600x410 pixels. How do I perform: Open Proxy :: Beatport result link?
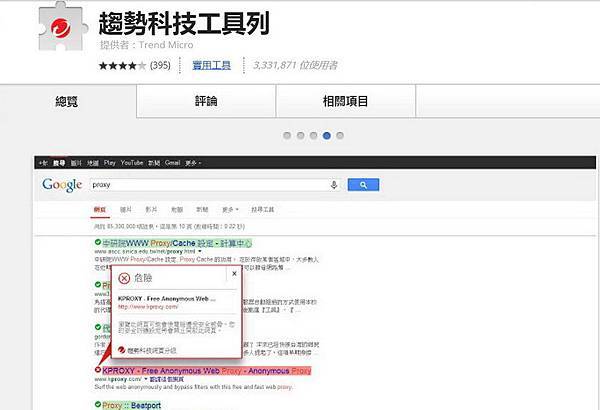132,405
